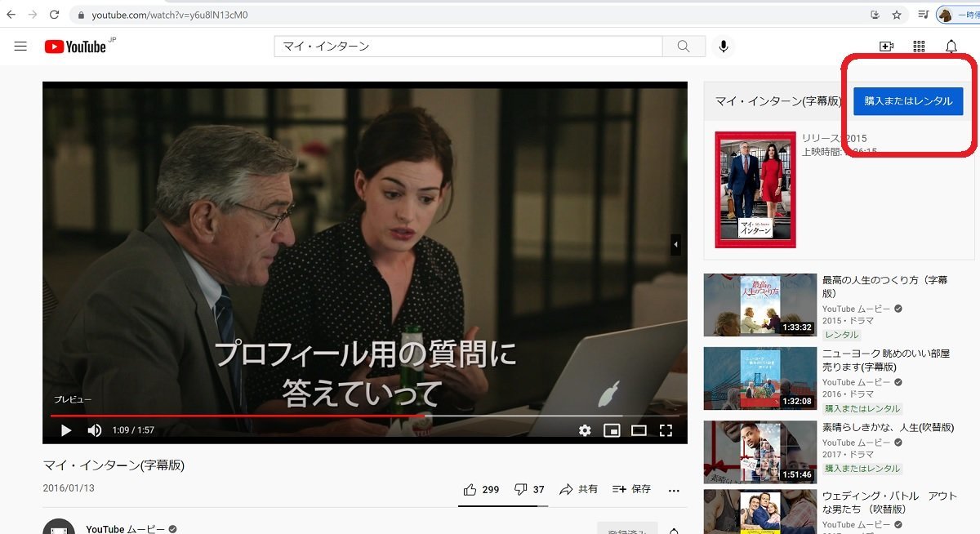Click the browser back arrow
The width and height of the screenshot is (980, 534).
pyautogui.click(x=11, y=15)
